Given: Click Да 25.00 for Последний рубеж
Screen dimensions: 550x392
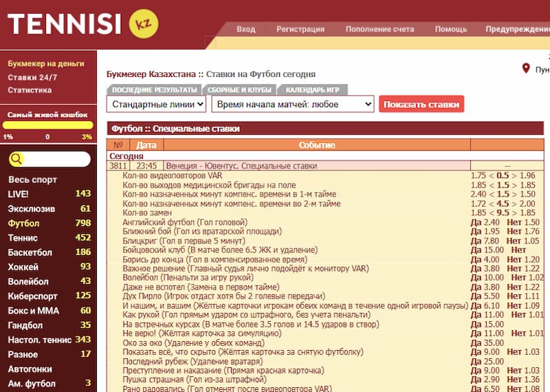Looking at the screenshot, I should click(487, 362).
